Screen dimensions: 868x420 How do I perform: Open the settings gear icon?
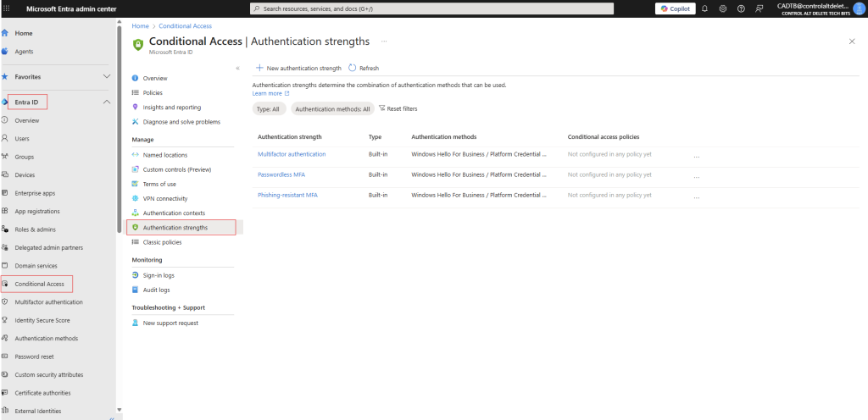click(723, 8)
